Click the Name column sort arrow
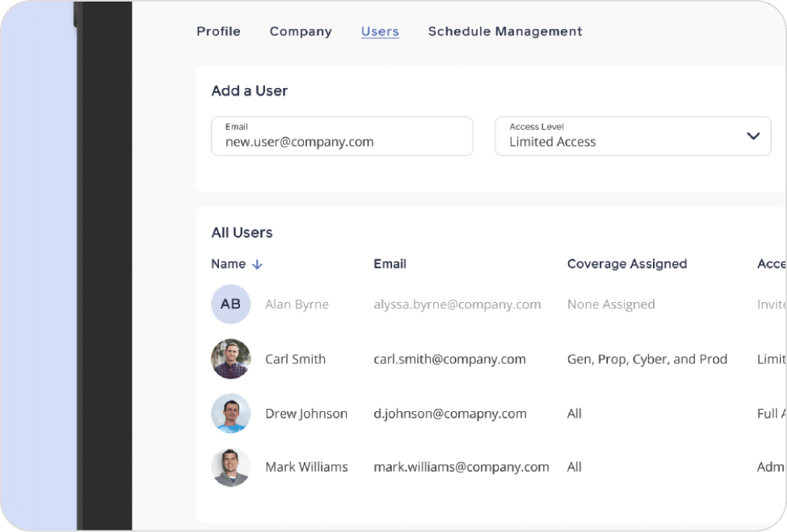Image resolution: width=787 pixels, height=532 pixels. [x=257, y=265]
